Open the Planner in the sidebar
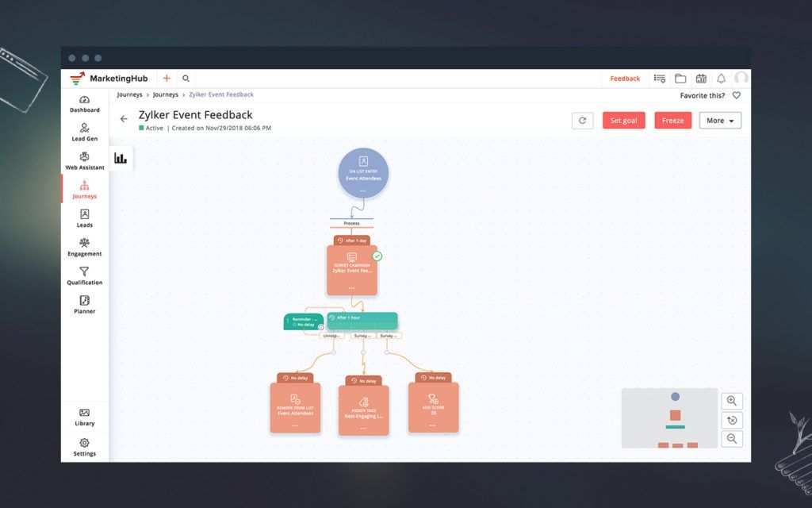 tap(84, 304)
